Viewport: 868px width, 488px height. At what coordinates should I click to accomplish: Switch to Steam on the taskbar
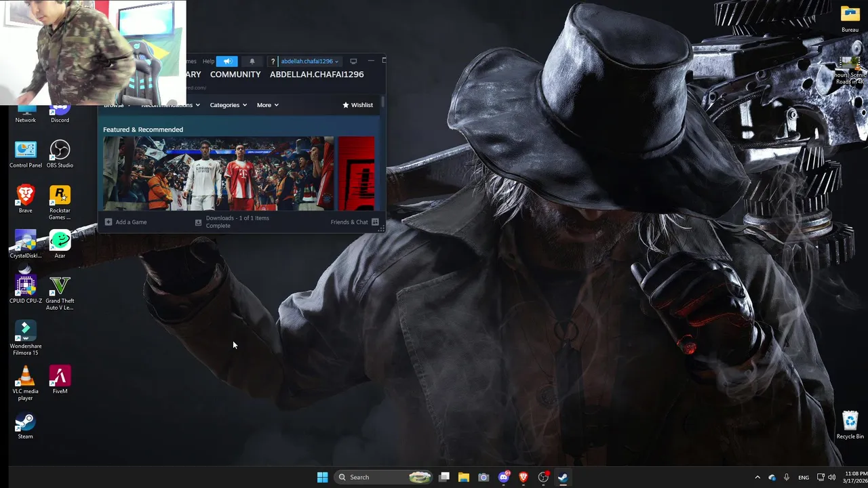563,477
